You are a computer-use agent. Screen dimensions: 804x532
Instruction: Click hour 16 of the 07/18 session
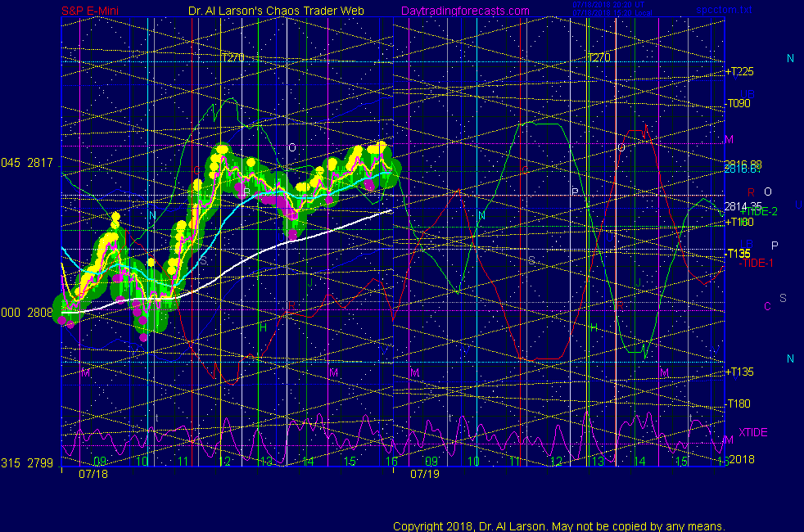(391, 461)
